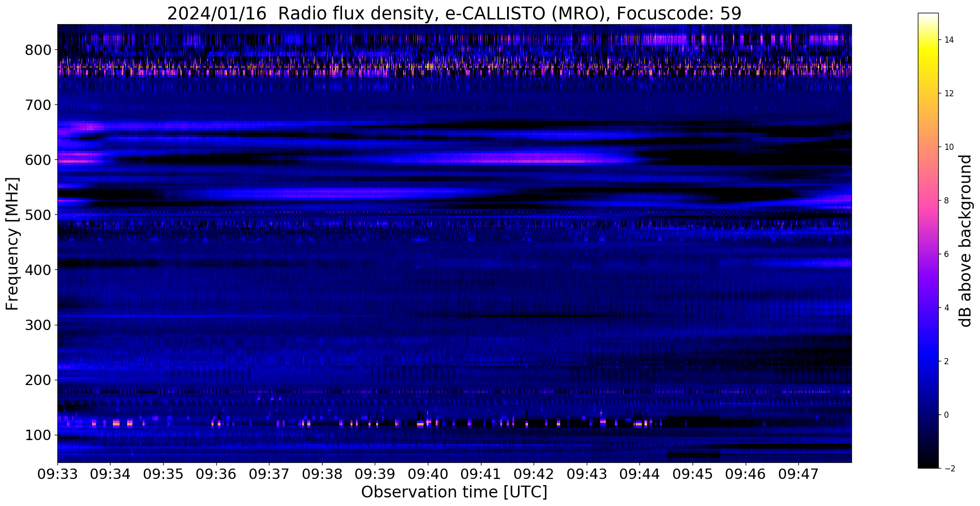Click the 400 frequency tick label
980x506 pixels.
pyautogui.click(x=38, y=270)
